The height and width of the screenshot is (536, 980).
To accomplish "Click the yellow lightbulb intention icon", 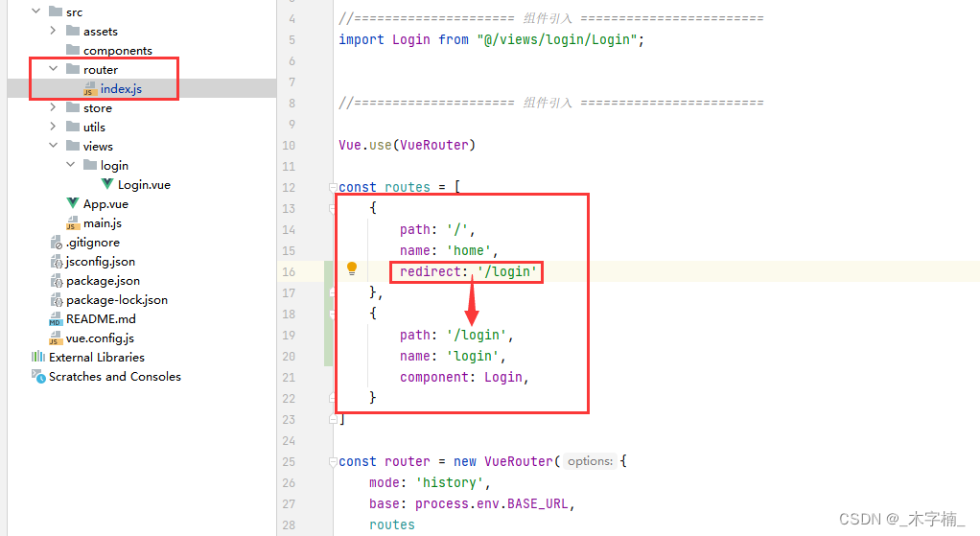I will (352, 268).
